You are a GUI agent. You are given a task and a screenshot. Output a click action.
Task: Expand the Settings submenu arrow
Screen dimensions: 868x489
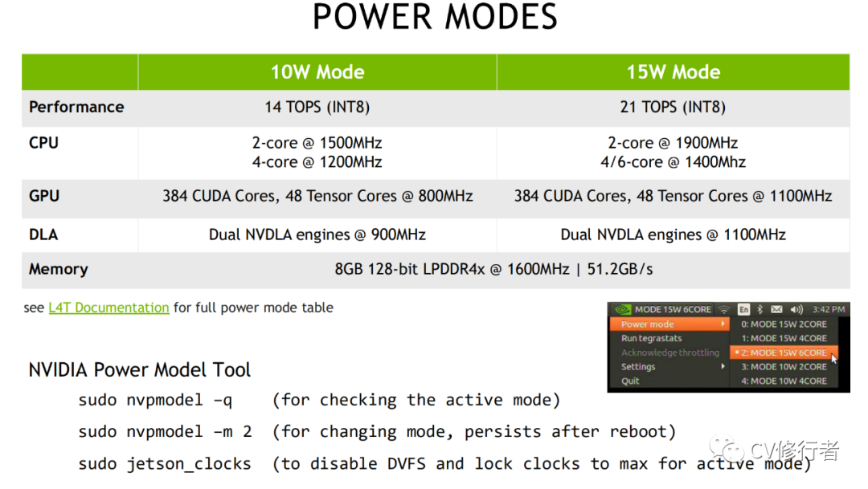pos(723,367)
